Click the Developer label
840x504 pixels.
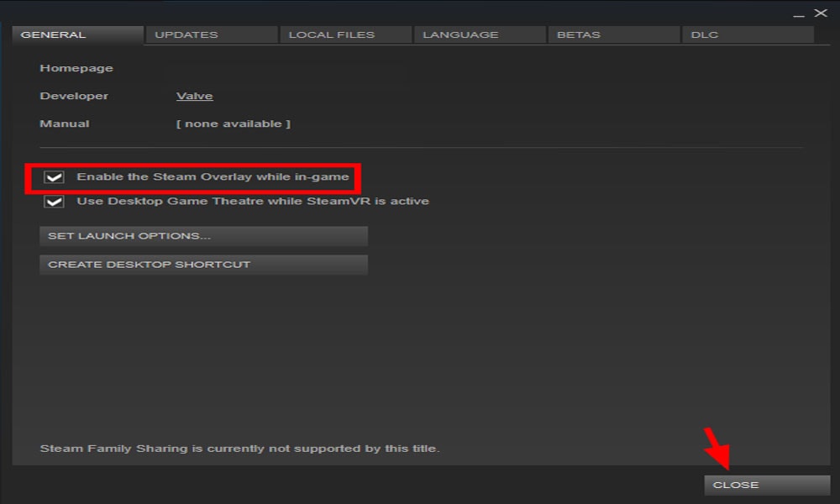pos(74,96)
